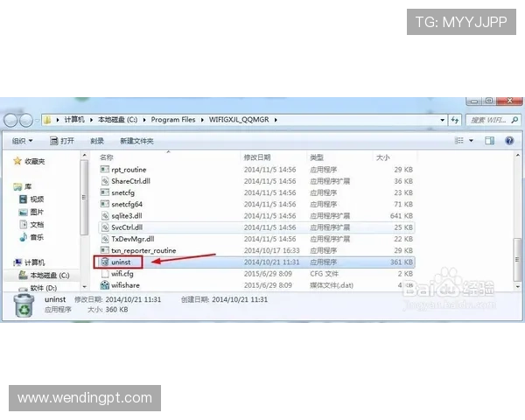The height and width of the screenshot is (420, 525).
Task: Open Help with the question mark icon
Action: pyautogui.click(x=509, y=141)
